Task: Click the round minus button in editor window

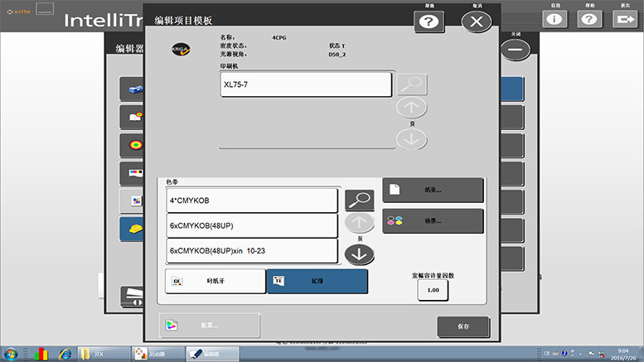Action: pos(516,50)
